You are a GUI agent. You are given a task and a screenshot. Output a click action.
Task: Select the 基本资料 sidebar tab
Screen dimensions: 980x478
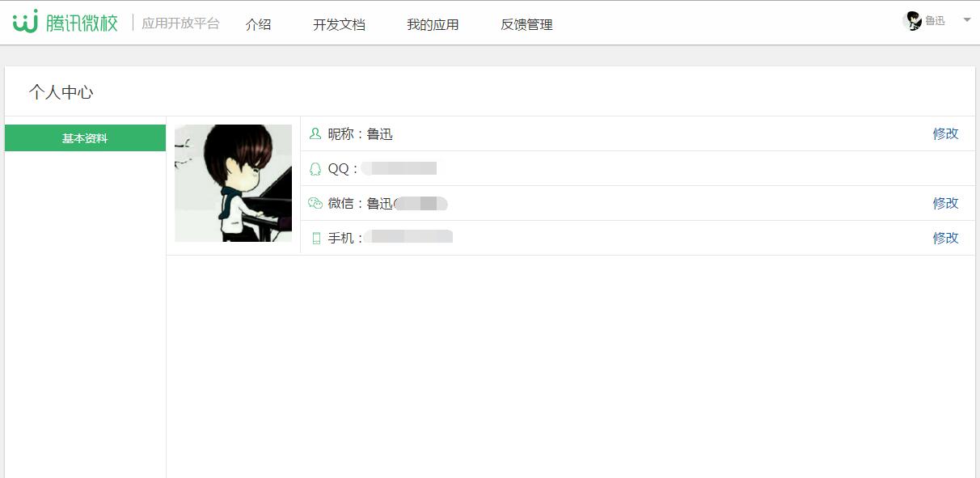pyautogui.click(x=85, y=138)
